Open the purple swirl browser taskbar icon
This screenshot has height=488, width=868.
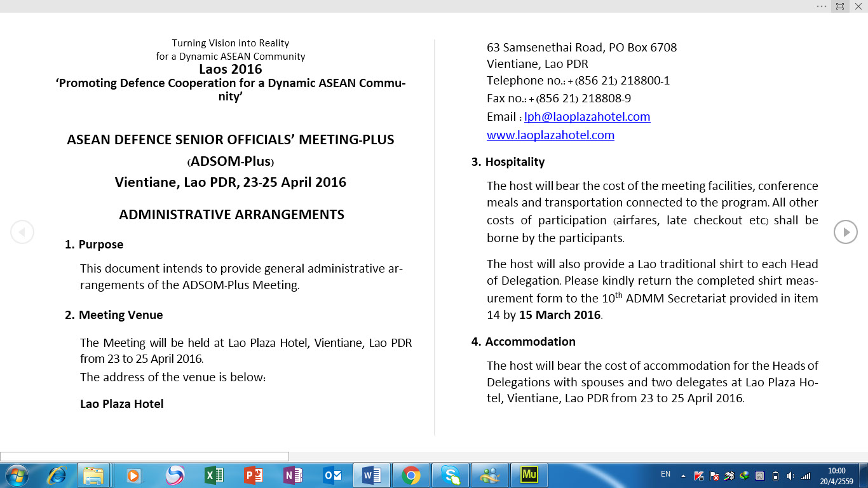coord(175,475)
